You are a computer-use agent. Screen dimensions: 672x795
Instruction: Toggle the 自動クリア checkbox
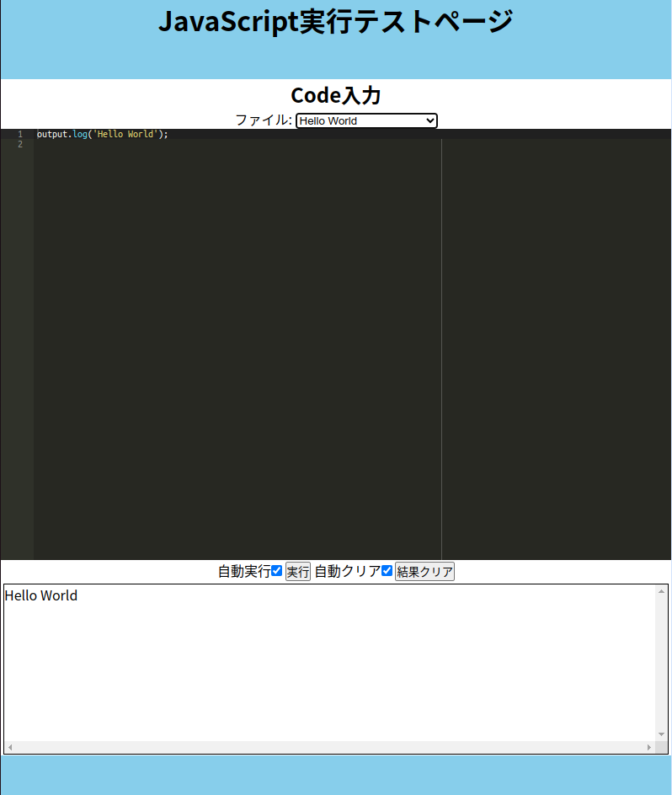387,571
